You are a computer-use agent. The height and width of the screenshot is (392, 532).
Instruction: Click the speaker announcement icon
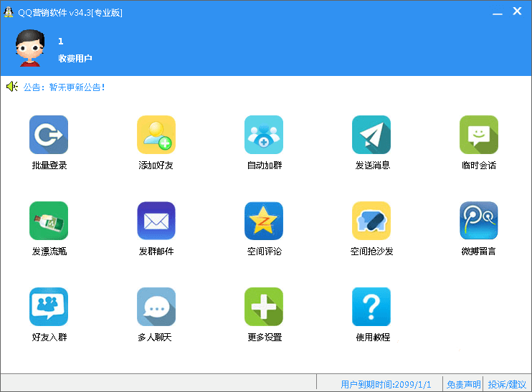click(12, 87)
